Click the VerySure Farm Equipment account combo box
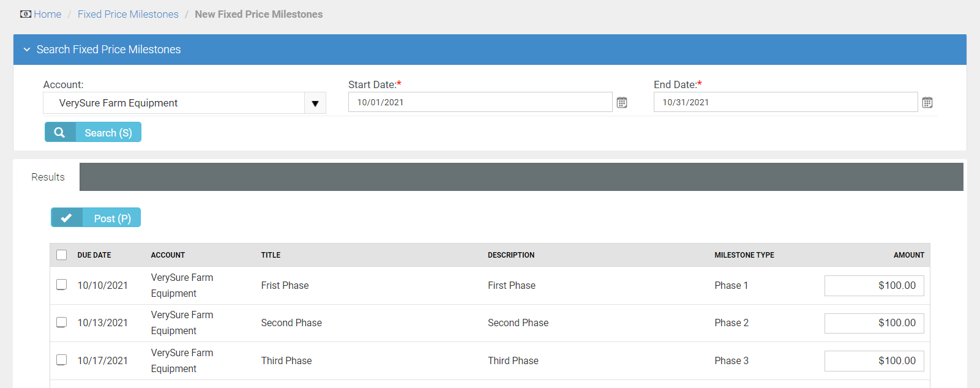 (174, 103)
